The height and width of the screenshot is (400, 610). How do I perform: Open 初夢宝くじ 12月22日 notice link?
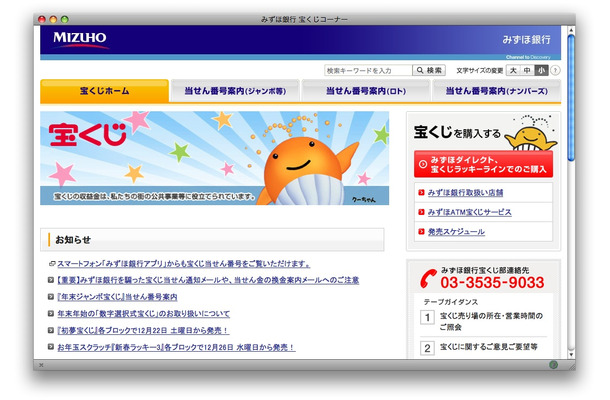[143, 330]
